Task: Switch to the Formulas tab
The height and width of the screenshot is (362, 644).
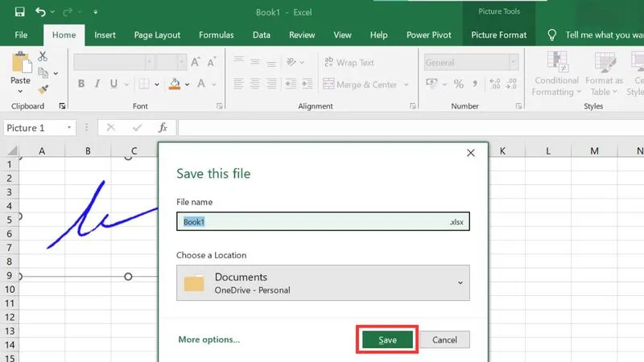Action: click(x=216, y=35)
